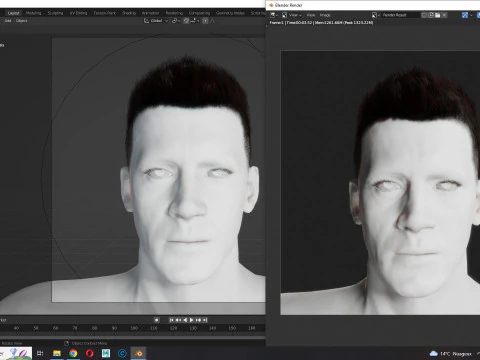Switch to UV Editing workspace
480x360 pixels.
78,13
